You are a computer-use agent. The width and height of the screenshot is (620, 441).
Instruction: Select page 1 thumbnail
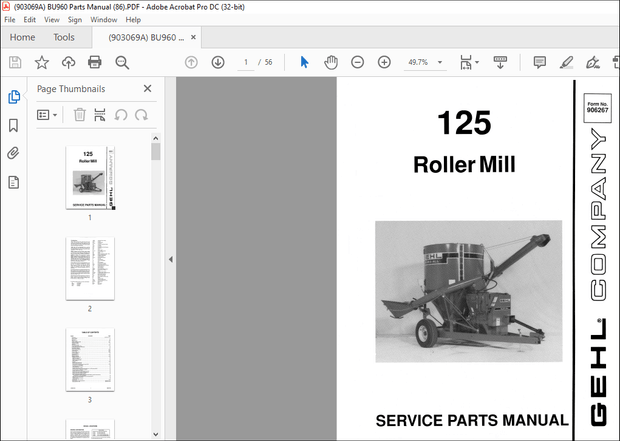click(x=90, y=177)
